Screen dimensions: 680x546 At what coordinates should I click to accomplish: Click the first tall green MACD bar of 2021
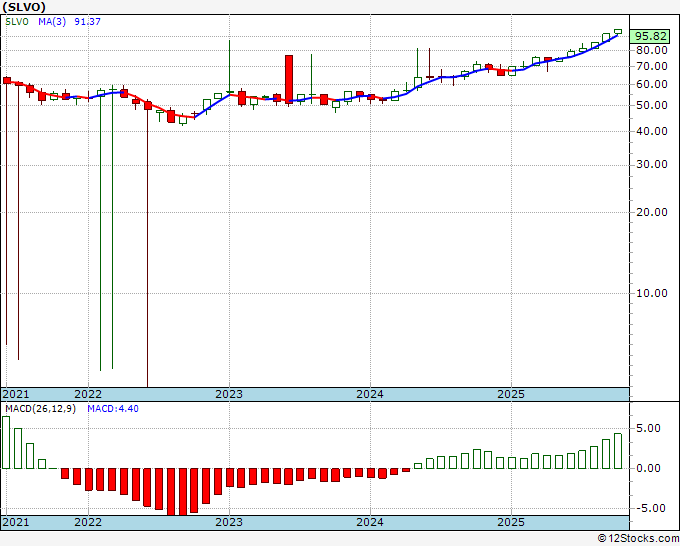tap(6, 442)
